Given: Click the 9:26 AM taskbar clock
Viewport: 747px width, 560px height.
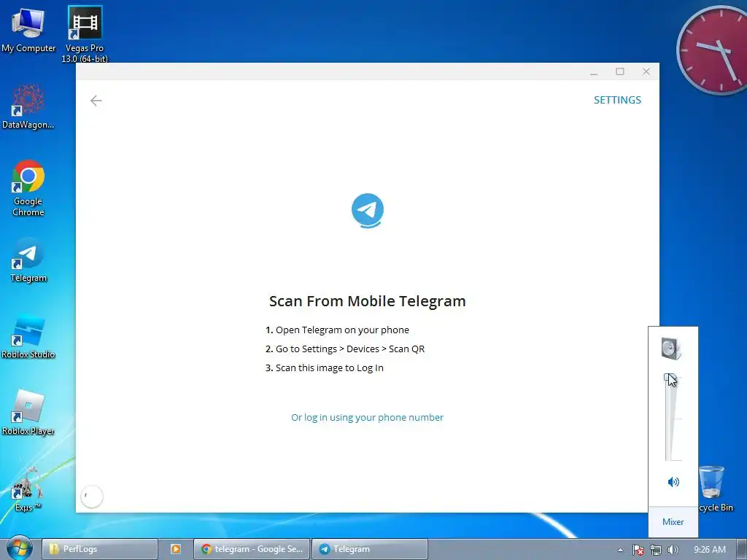Looking at the screenshot, I should point(709,550).
